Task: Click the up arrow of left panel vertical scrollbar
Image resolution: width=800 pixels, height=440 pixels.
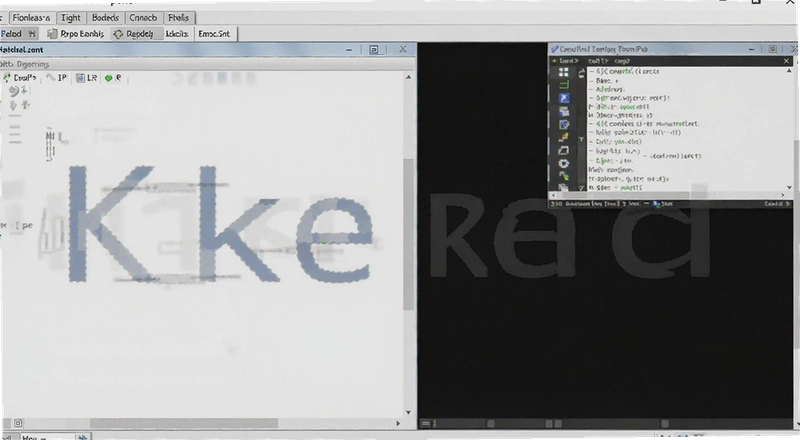Action: (408, 77)
